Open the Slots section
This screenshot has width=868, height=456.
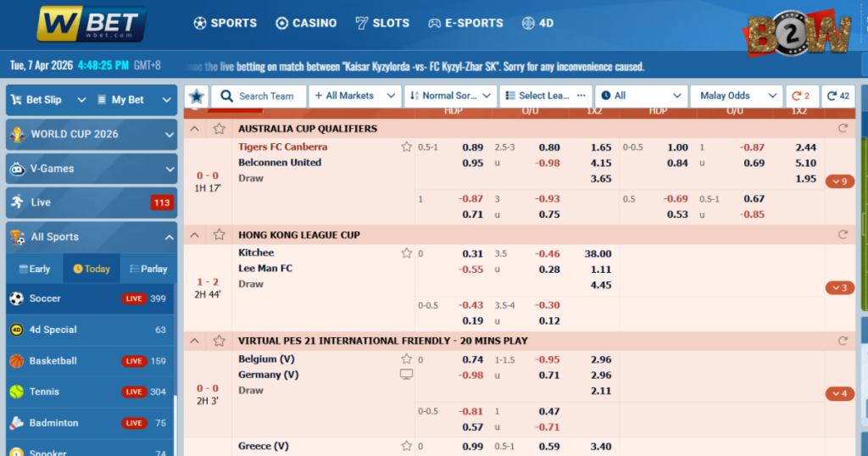point(382,23)
